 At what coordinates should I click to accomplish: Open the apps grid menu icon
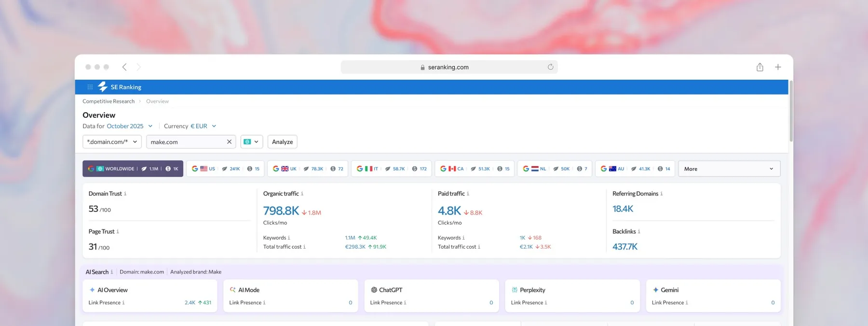point(90,87)
